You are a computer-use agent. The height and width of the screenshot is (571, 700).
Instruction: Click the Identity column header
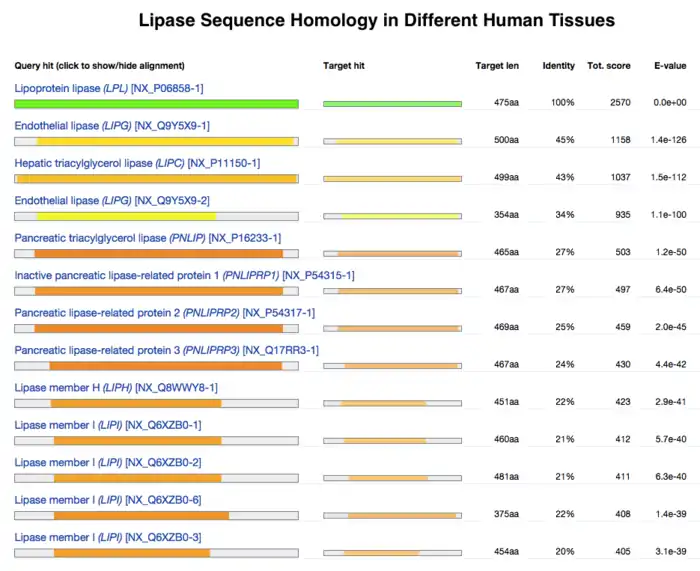[558, 66]
